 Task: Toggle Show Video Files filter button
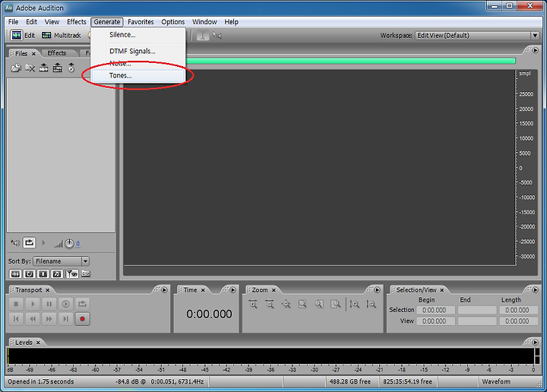(43, 274)
